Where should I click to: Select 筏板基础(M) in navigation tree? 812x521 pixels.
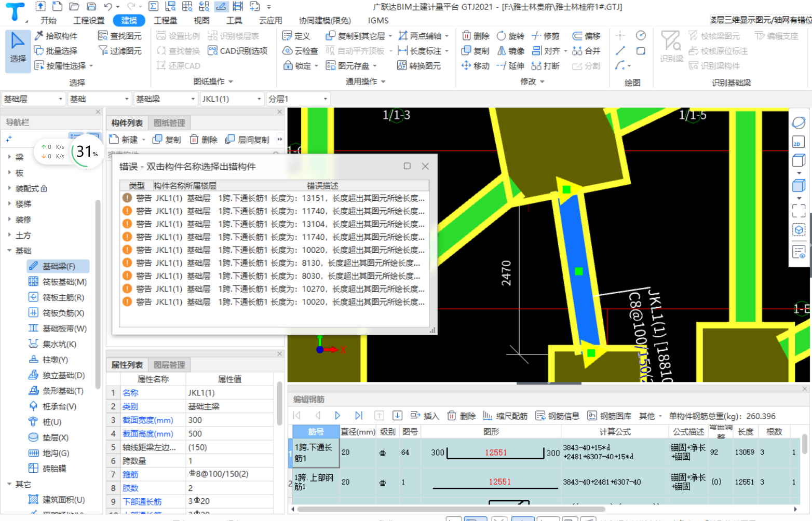tap(58, 282)
